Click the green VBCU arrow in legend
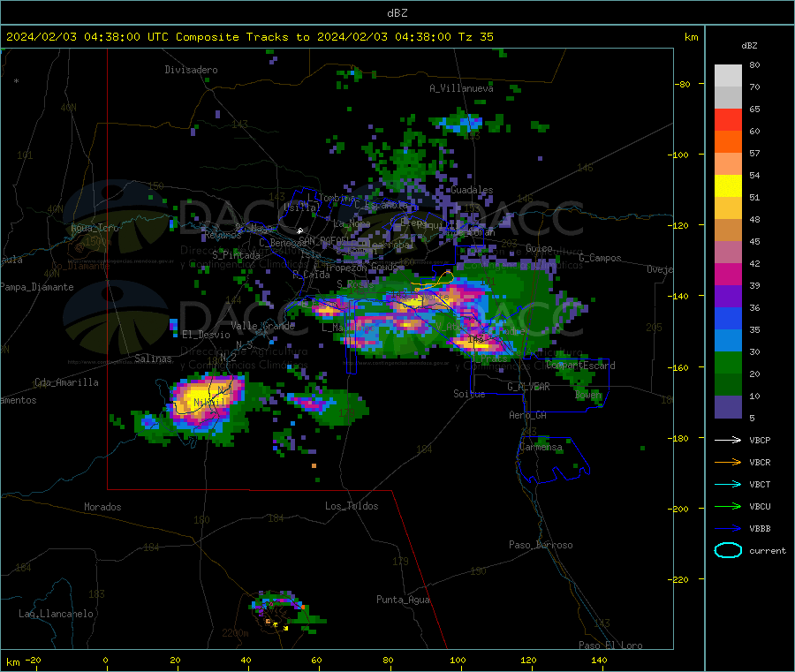Screen dimensions: 795x672 pyautogui.click(x=728, y=506)
